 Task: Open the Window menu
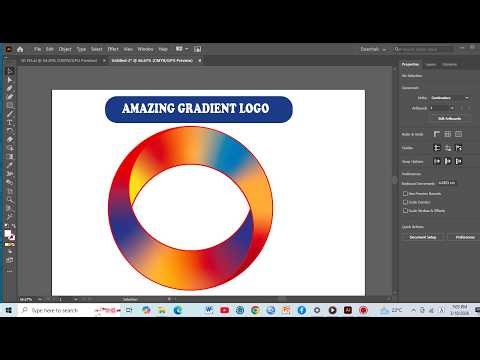[x=145, y=49]
